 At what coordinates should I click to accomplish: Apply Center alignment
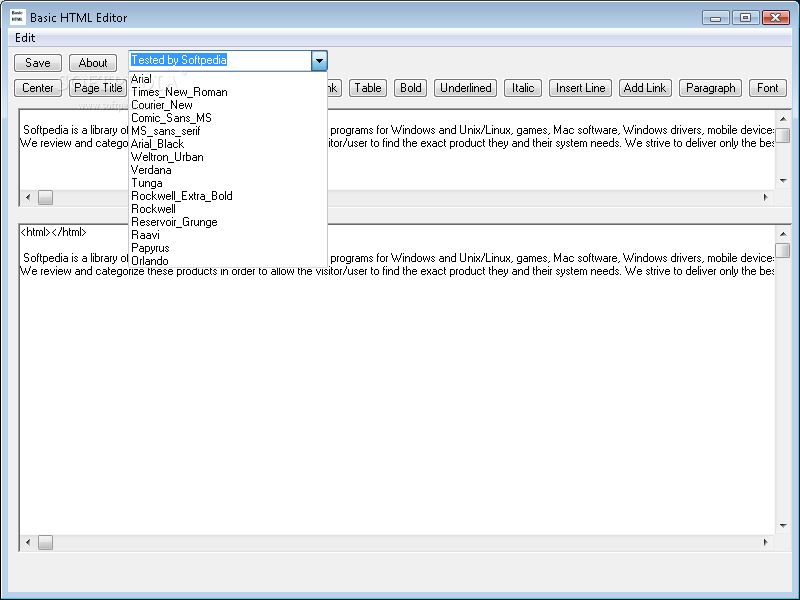coord(37,87)
